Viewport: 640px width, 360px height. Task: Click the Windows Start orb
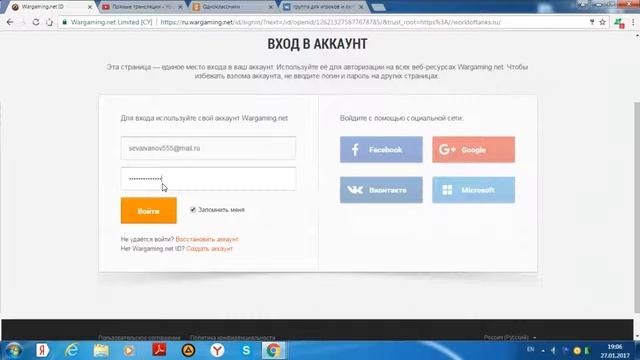[x=13, y=350]
